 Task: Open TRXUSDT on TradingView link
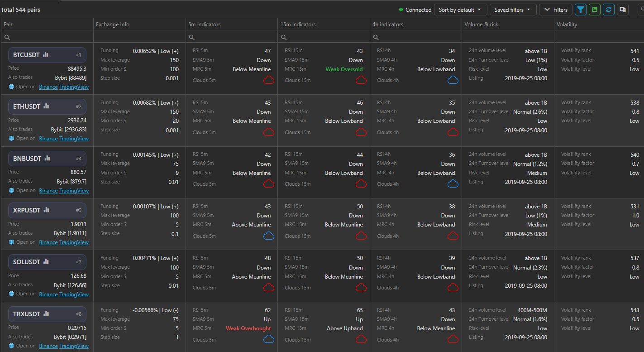[x=74, y=346]
